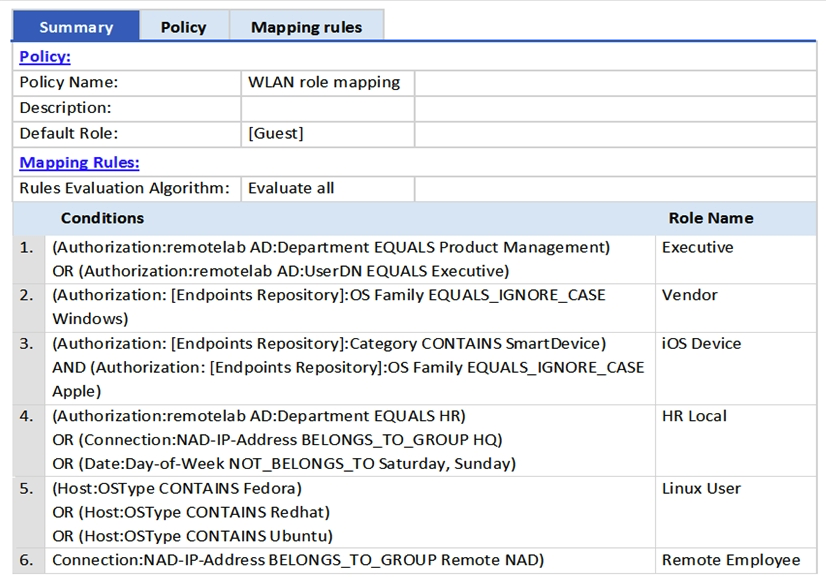Viewport: 826px width, 577px height.
Task: Click the Department EQUALS Product Management condition
Action: pyautogui.click(x=331, y=247)
